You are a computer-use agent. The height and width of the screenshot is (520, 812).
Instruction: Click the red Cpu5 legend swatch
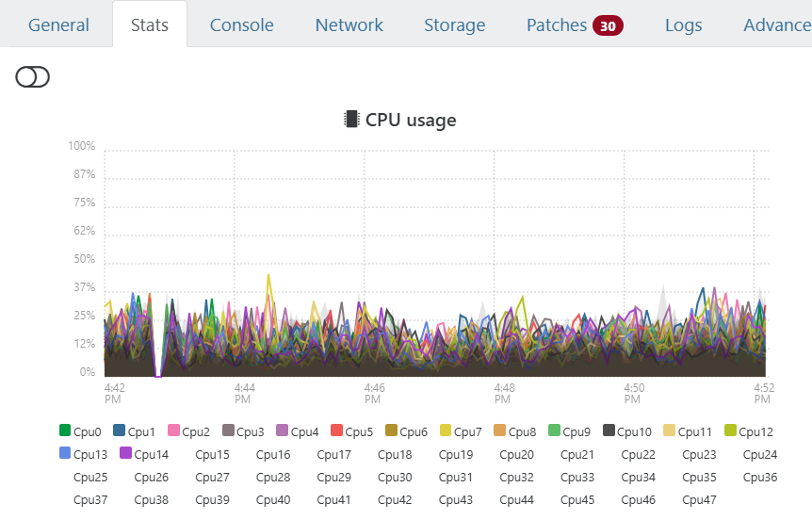pos(336,431)
